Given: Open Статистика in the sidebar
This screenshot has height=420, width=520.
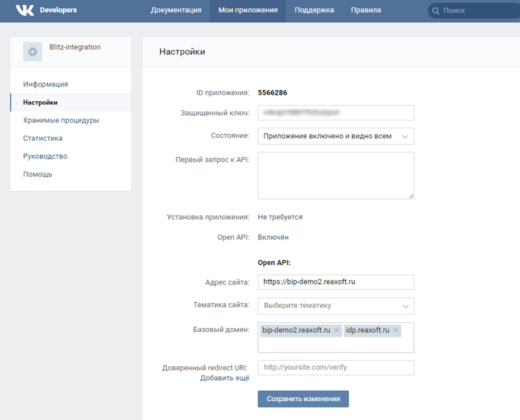Looking at the screenshot, I should pyautogui.click(x=43, y=138).
